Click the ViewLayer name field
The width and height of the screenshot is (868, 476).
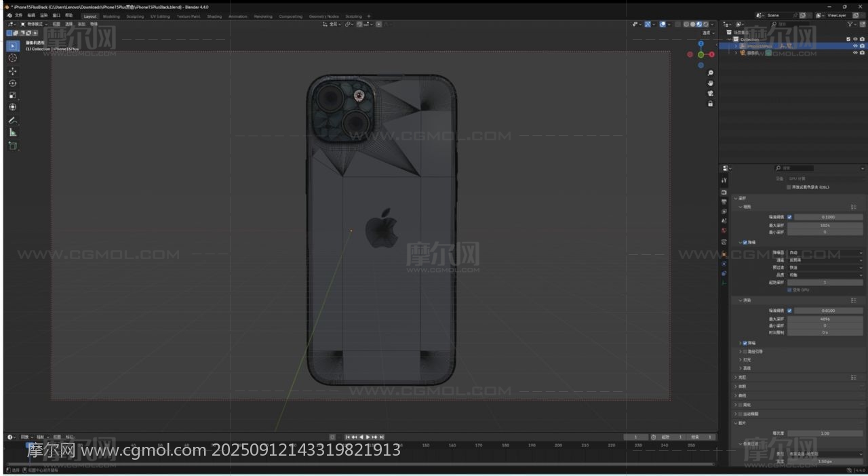point(837,15)
